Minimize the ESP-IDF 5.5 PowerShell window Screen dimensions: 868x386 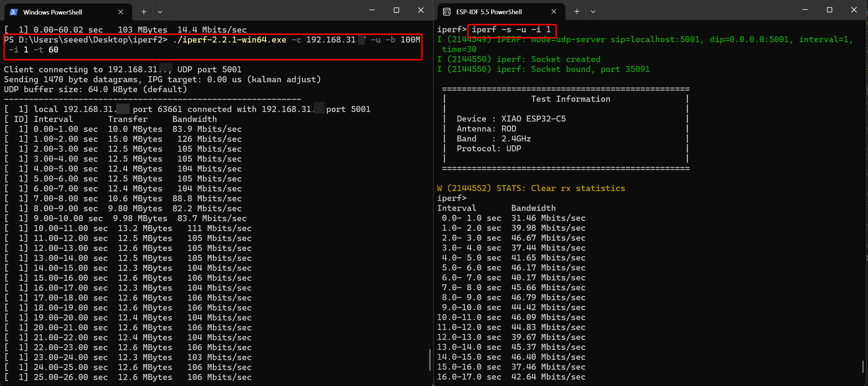[x=805, y=10]
